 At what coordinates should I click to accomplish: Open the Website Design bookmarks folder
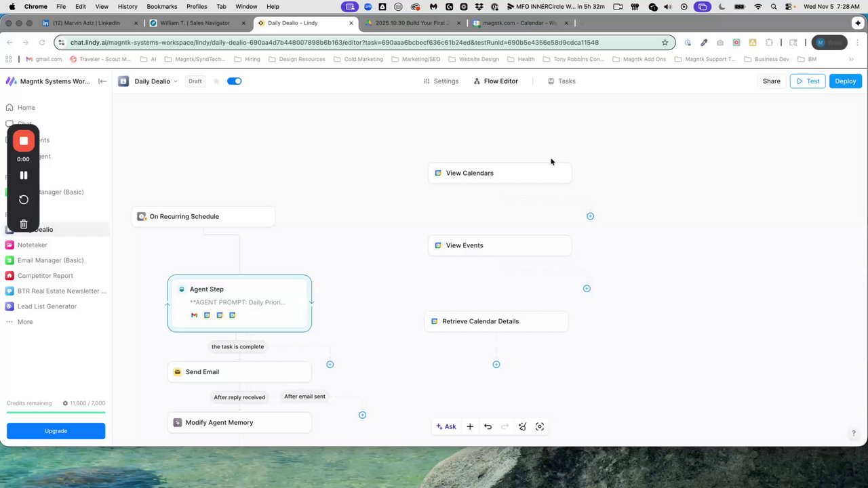click(473, 59)
